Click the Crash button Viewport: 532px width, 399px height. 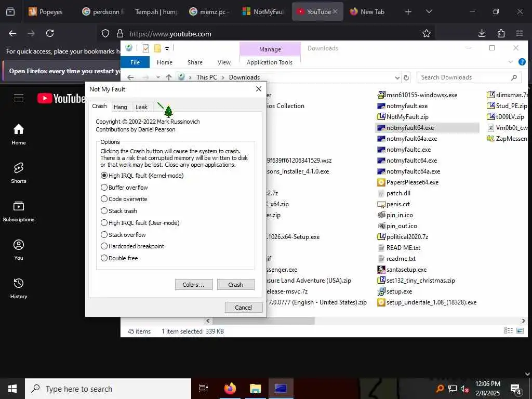(235, 284)
